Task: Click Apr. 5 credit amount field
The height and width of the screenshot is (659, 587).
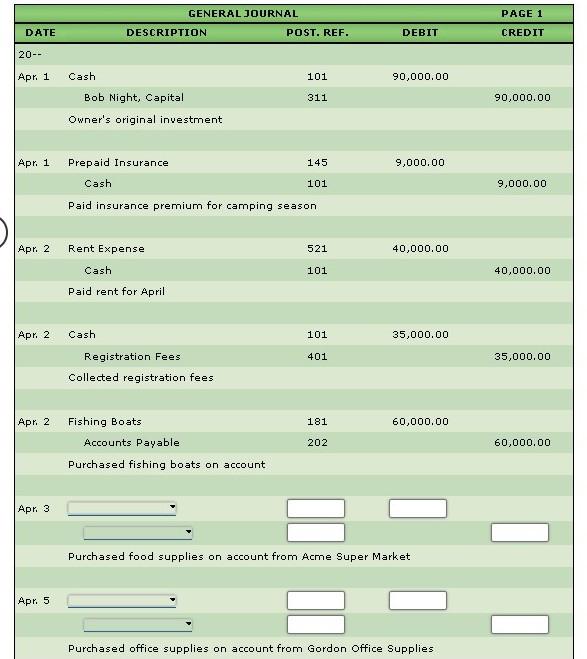Action: click(x=520, y=625)
